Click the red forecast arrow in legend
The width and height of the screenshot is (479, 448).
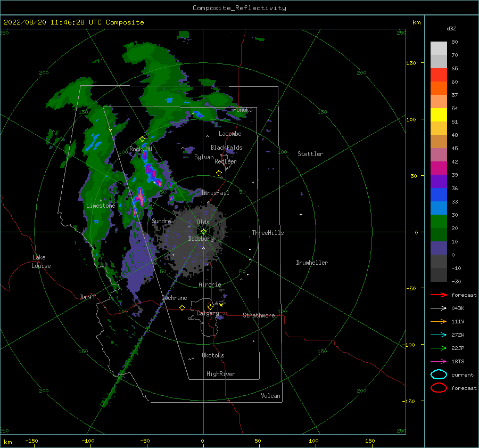pos(439,295)
